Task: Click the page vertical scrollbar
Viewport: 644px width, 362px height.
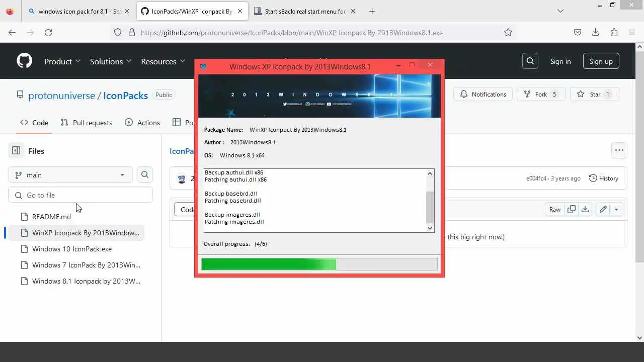Action: point(640,191)
